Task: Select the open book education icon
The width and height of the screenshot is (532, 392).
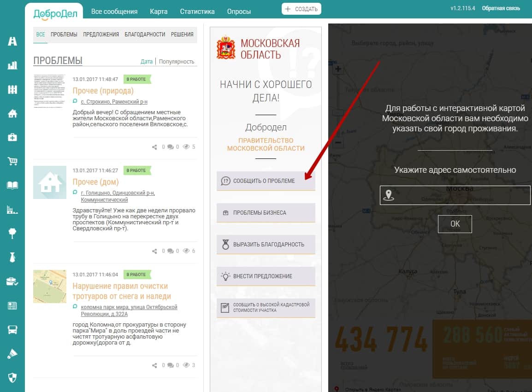Action: point(12,185)
